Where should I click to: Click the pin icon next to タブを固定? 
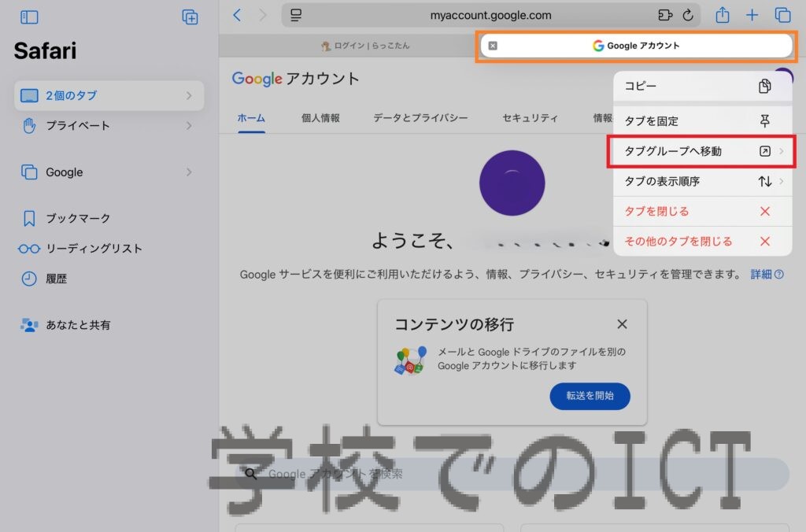pos(765,120)
